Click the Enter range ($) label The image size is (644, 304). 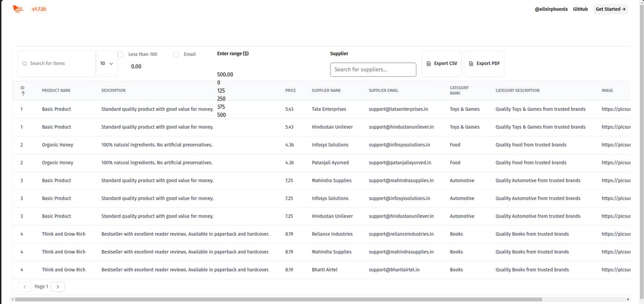233,54
